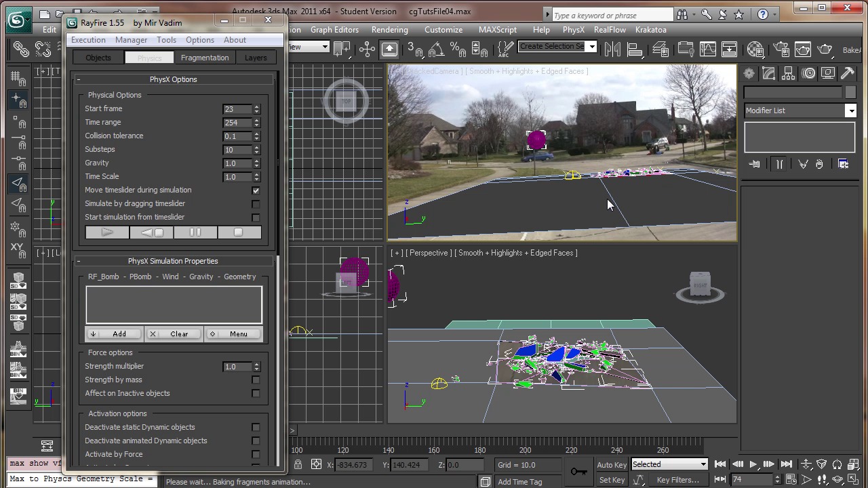Image resolution: width=868 pixels, height=488 pixels.
Task: Open the Help question mark icon
Action: click(x=763, y=14)
